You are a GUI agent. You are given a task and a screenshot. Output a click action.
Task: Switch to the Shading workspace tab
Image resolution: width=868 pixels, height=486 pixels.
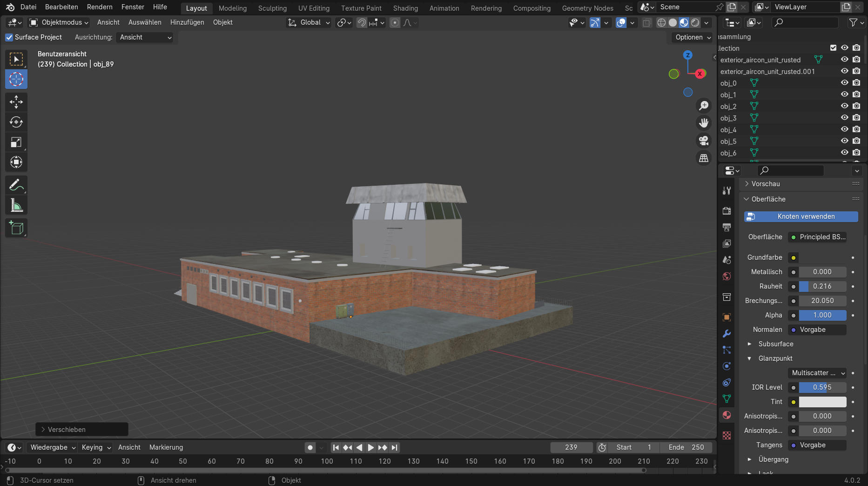405,8
